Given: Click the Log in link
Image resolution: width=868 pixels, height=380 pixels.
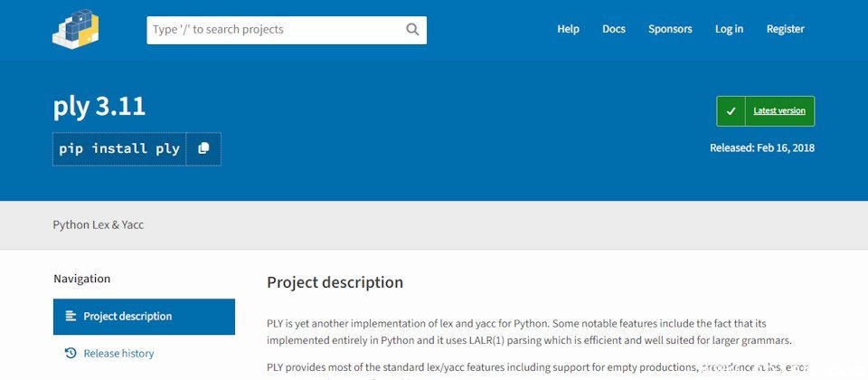Looking at the screenshot, I should (x=729, y=29).
